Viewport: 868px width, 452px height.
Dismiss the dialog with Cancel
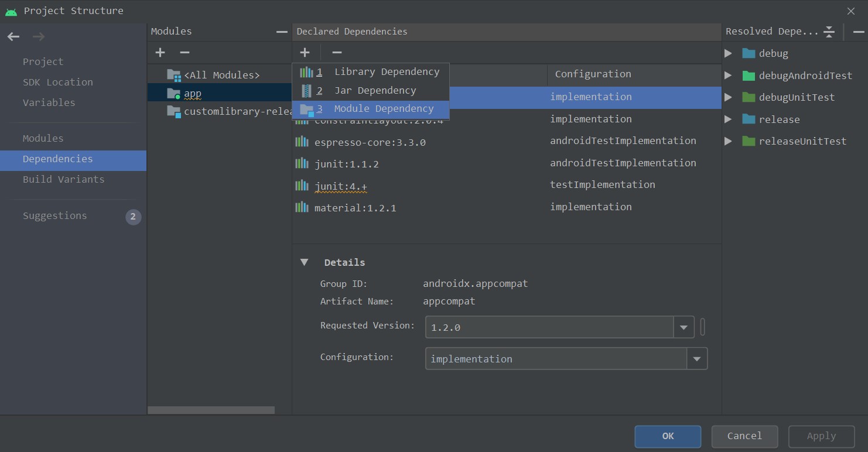pos(744,436)
